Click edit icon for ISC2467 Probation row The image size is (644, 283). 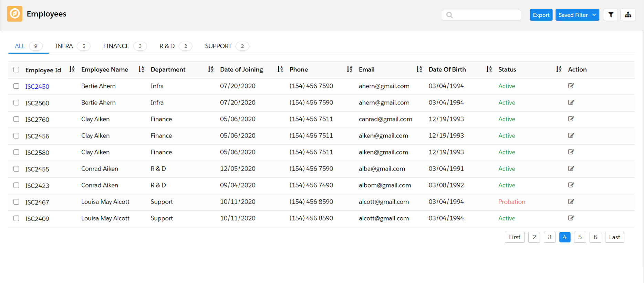click(571, 202)
